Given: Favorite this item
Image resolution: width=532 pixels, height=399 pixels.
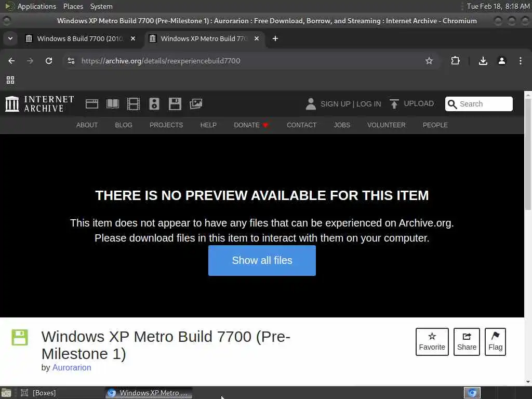Looking at the screenshot, I should click(432, 342).
